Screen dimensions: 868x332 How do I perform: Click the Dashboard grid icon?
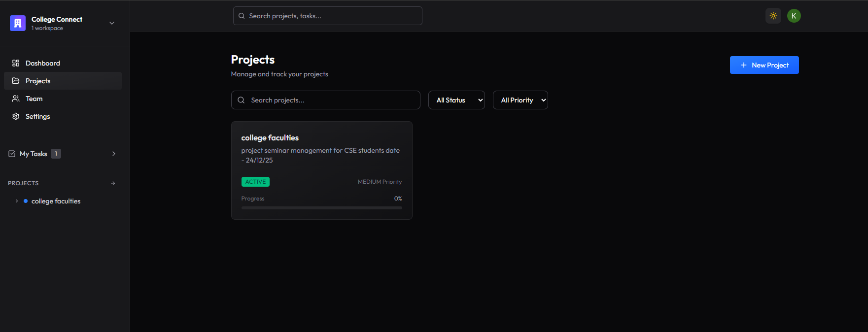coord(16,63)
